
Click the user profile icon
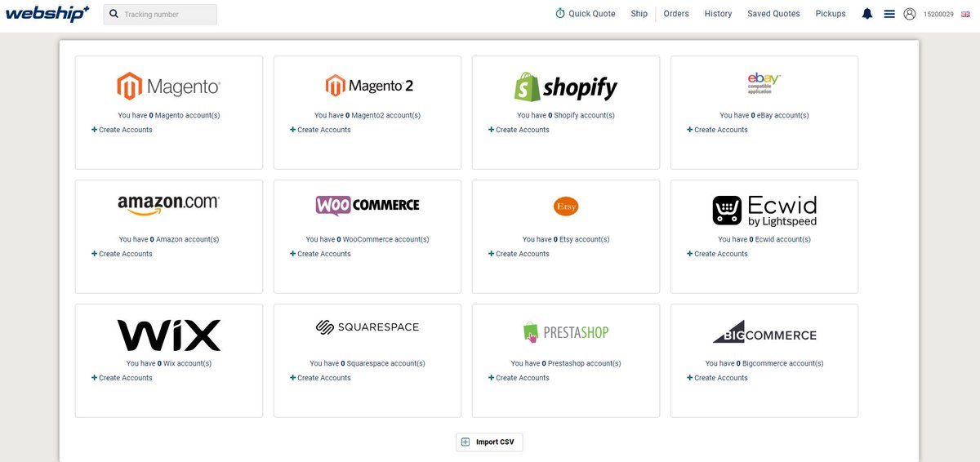910,14
